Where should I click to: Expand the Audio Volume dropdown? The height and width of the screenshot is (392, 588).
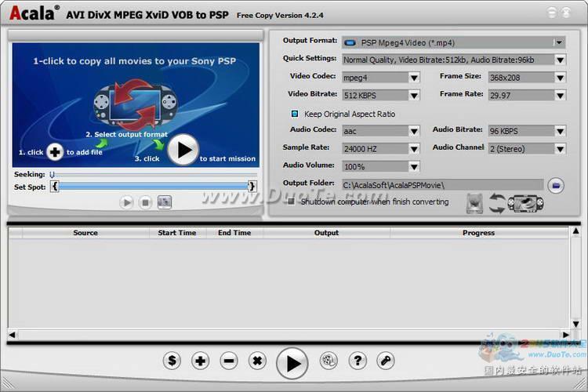click(x=414, y=166)
